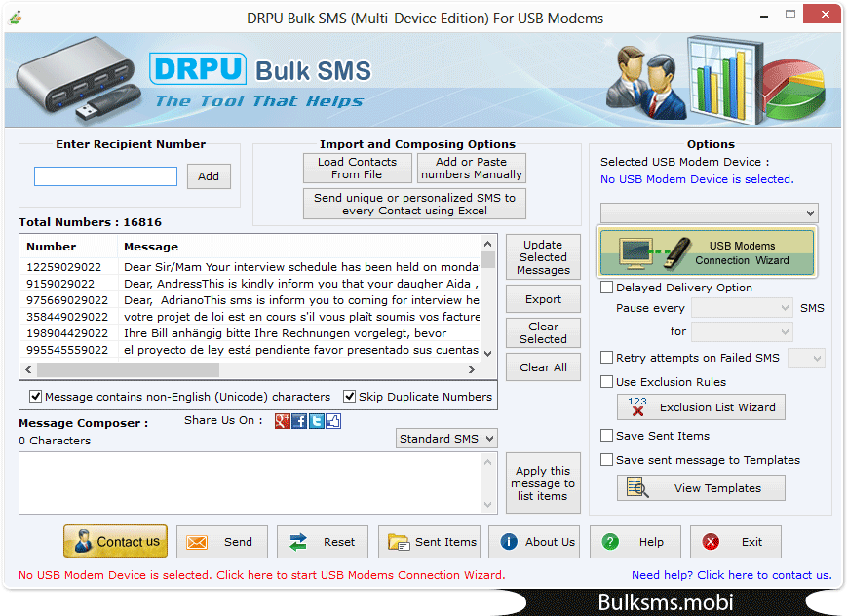
Task: Click the Contact us button
Action: (116, 541)
